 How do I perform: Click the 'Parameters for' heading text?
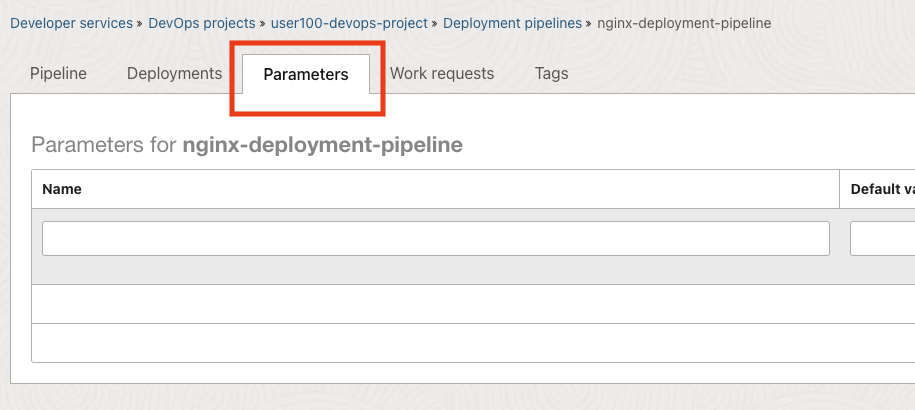click(x=104, y=145)
